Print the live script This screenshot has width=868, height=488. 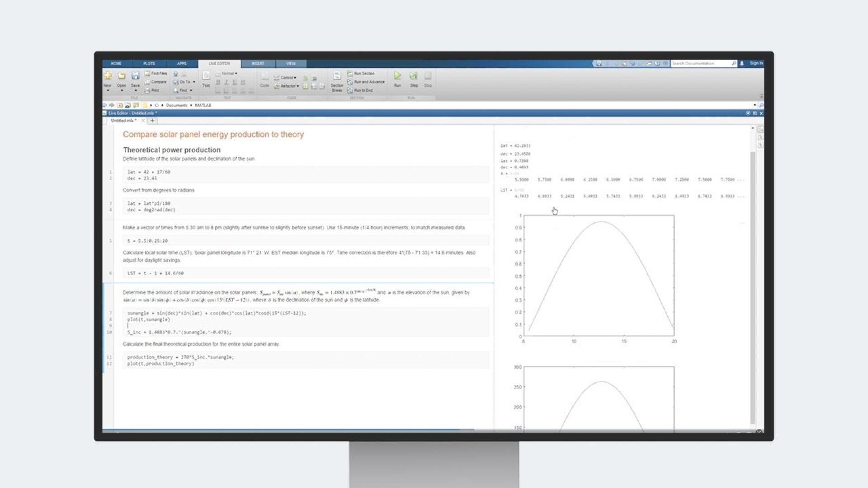(154, 90)
